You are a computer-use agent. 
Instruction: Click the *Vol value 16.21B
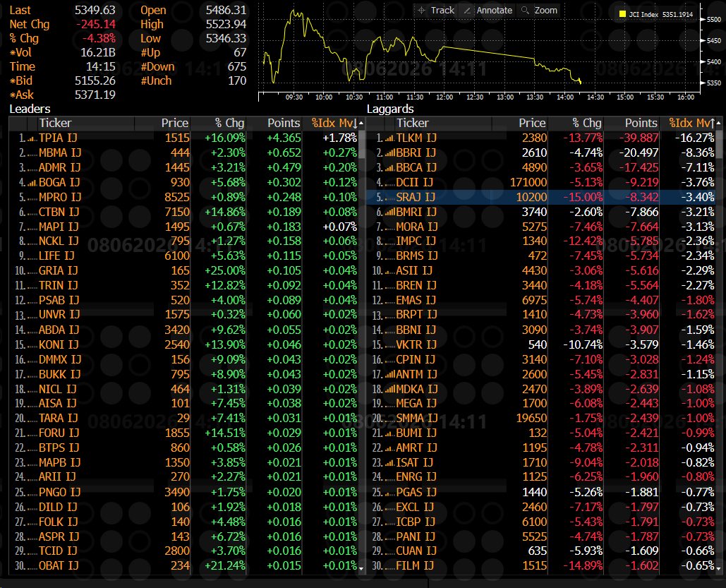click(97, 52)
